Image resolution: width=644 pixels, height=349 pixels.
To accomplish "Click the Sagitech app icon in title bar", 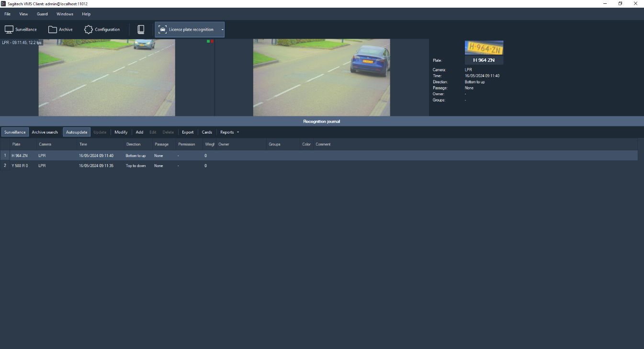I will [x=3, y=3].
